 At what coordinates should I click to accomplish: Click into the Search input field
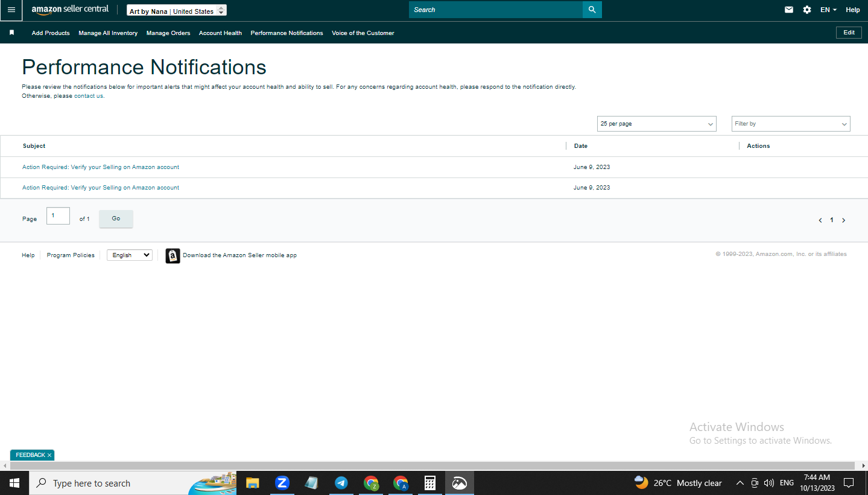(496, 10)
